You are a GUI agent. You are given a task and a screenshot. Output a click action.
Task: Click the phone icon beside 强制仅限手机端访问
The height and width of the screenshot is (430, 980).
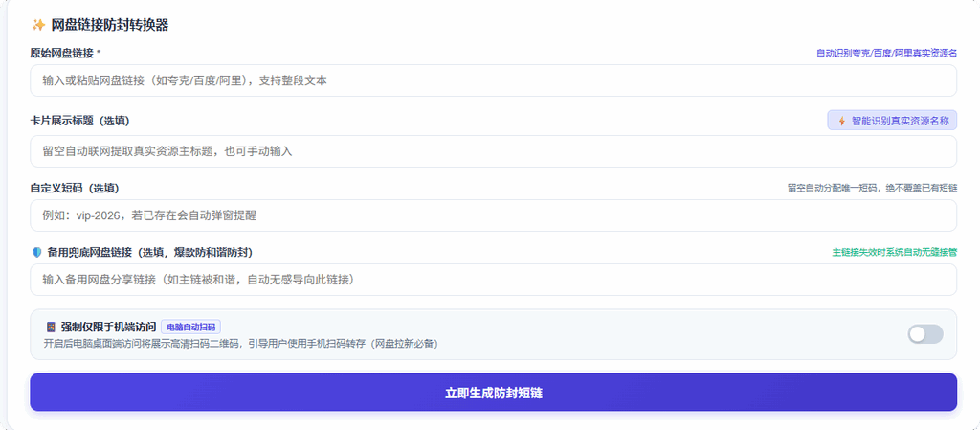[x=52, y=327]
